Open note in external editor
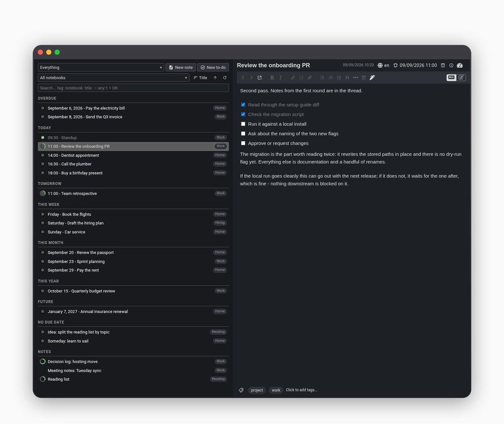Viewport: 504px width, 424px height. point(260,78)
